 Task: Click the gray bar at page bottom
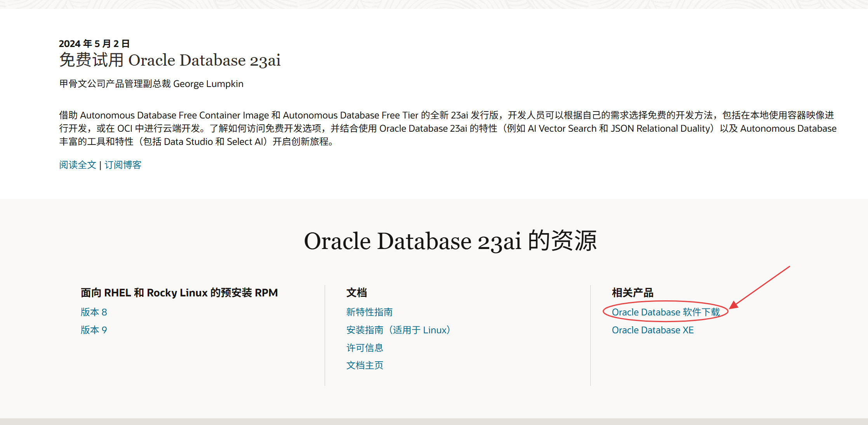pos(434,422)
